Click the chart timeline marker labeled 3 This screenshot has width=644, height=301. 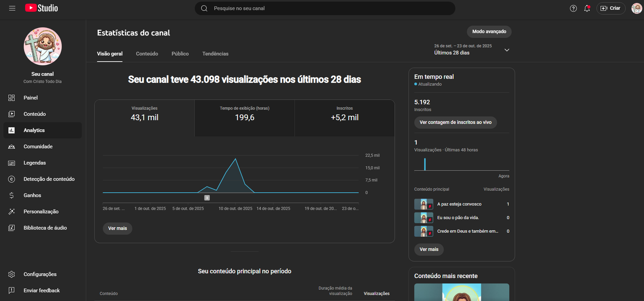207,198
